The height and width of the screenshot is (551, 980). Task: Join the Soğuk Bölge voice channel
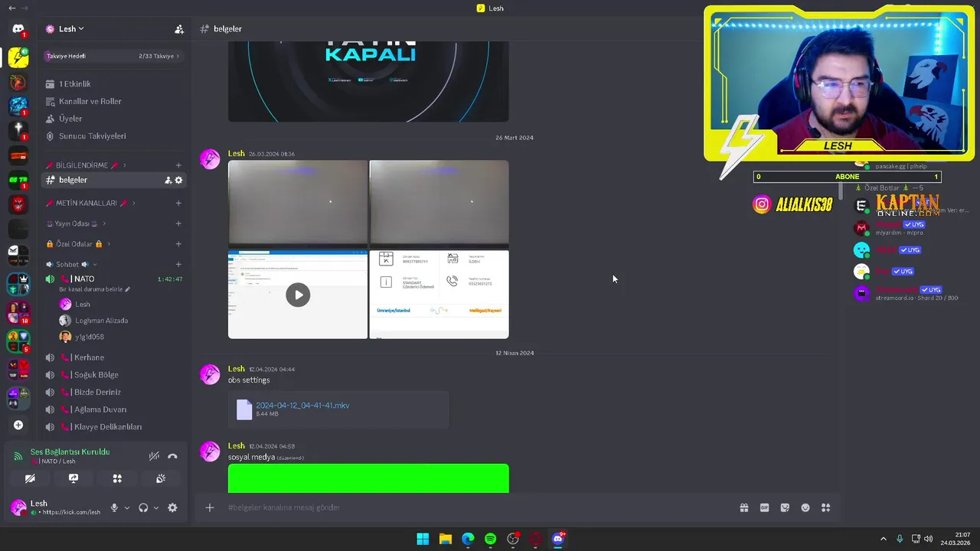click(113, 375)
